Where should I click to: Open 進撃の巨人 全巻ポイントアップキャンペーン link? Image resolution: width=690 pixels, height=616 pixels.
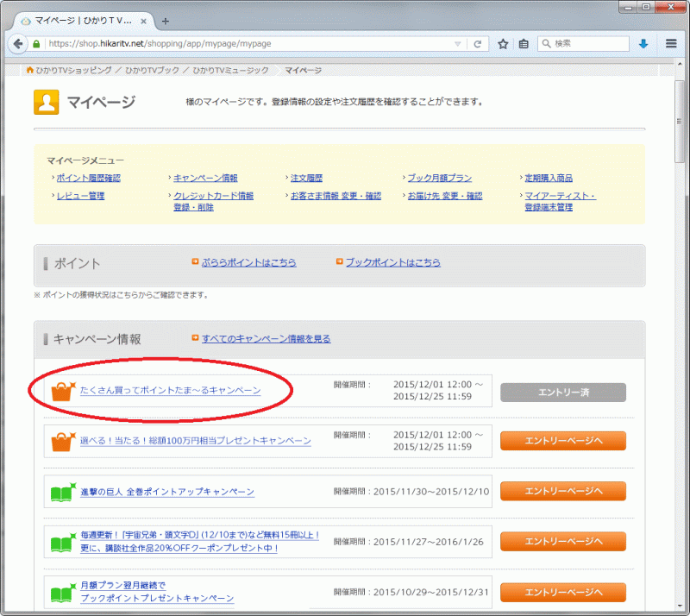[x=167, y=492]
